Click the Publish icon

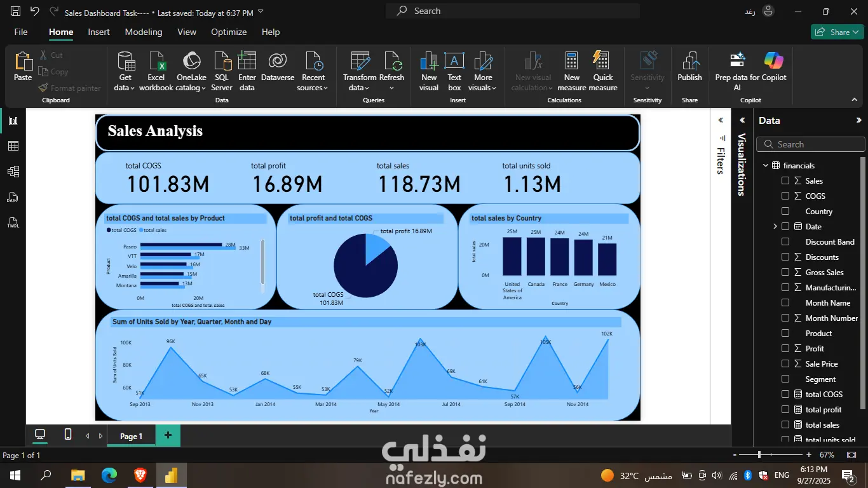689,61
